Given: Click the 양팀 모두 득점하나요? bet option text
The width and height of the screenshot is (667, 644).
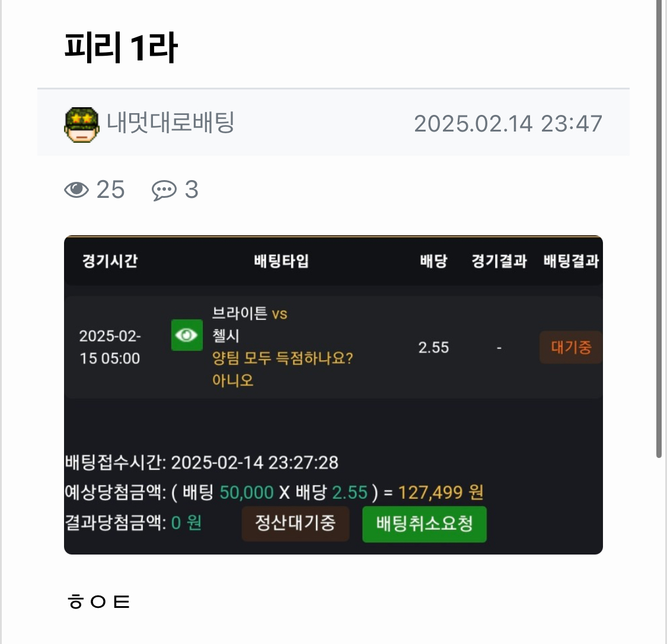Looking at the screenshot, I should click(x=282, y=358).
